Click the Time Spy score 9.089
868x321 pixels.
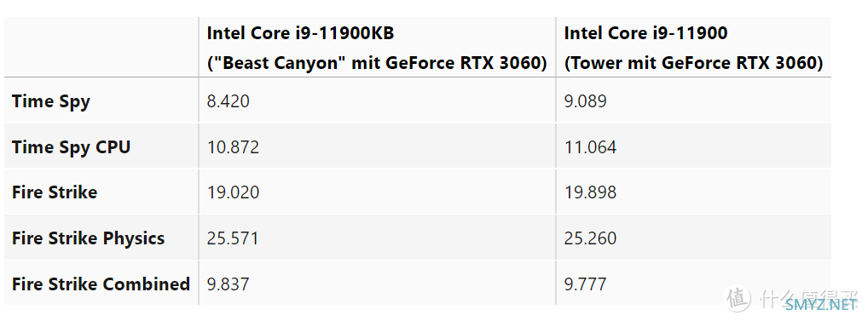coord(585,101)
